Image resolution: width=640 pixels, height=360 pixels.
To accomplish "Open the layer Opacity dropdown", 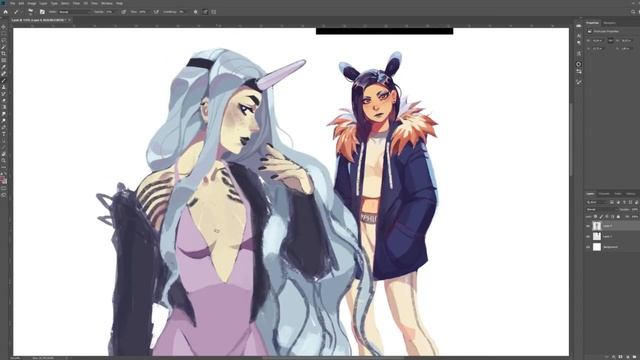I will coord(635,209).
